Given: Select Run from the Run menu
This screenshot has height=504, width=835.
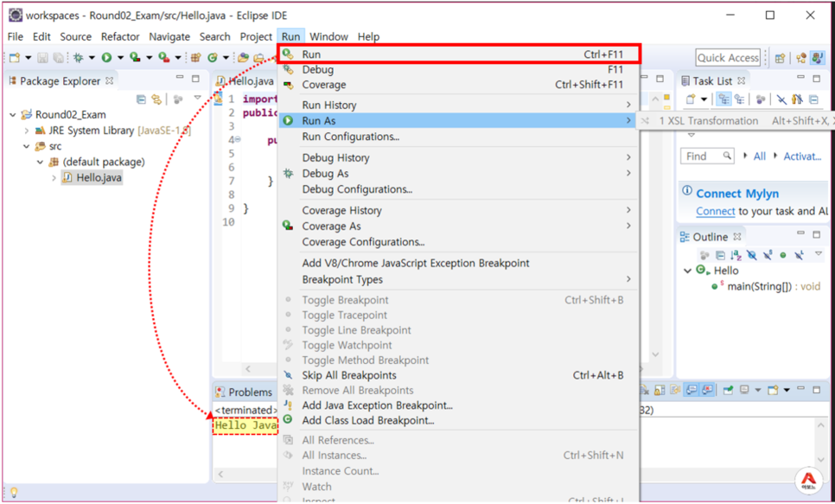Looking at the screenshot, I should (x=458, y=54).
